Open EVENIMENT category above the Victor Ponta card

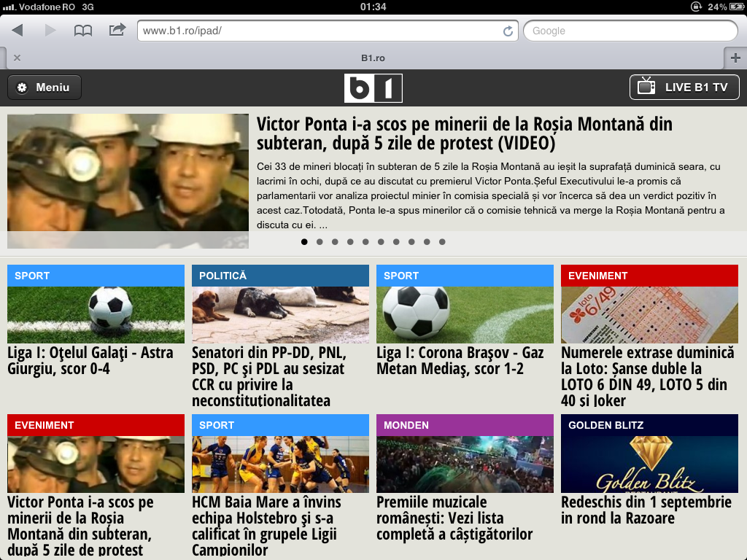96,425
